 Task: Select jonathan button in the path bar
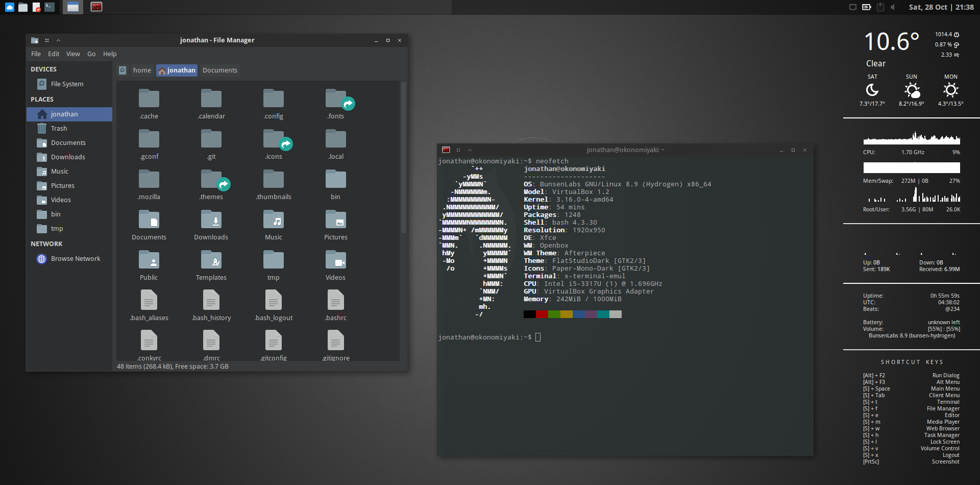177,70
